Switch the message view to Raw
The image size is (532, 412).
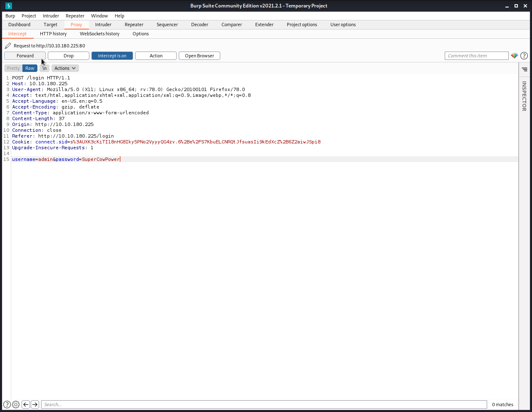(30, 68)
